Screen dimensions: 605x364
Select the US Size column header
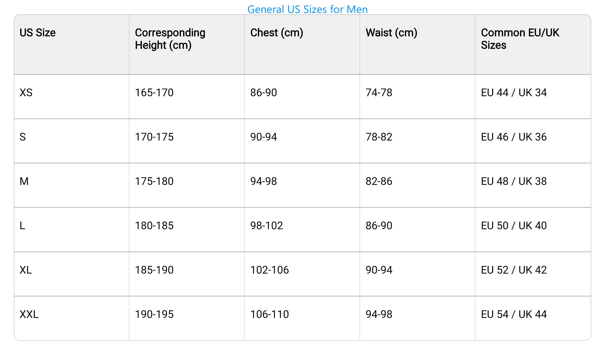click(72, 44)
